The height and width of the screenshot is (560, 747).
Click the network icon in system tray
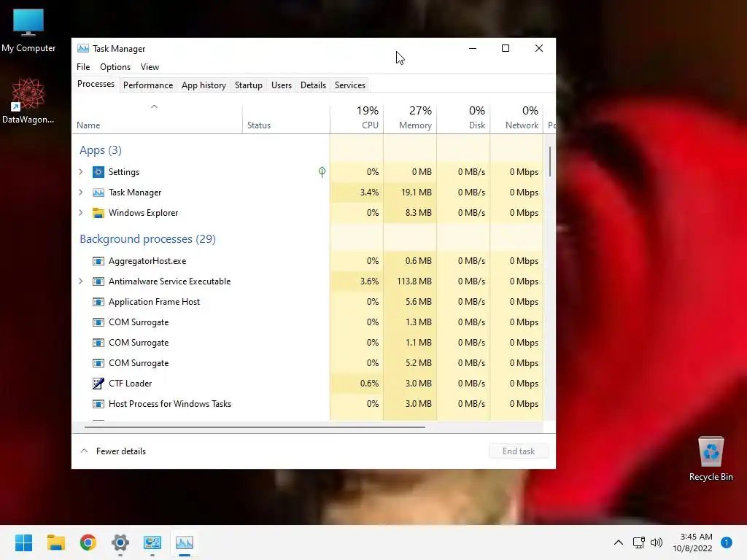639,542
